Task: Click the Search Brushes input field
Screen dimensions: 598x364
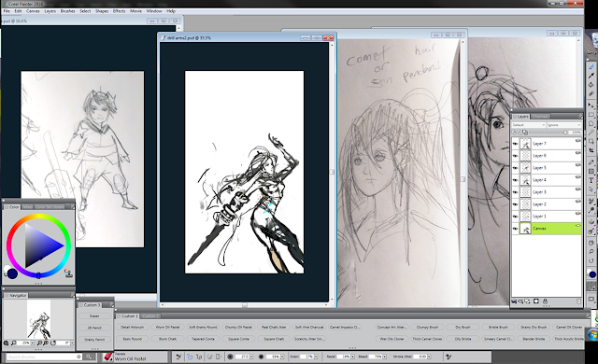Action: click(43, 357)
